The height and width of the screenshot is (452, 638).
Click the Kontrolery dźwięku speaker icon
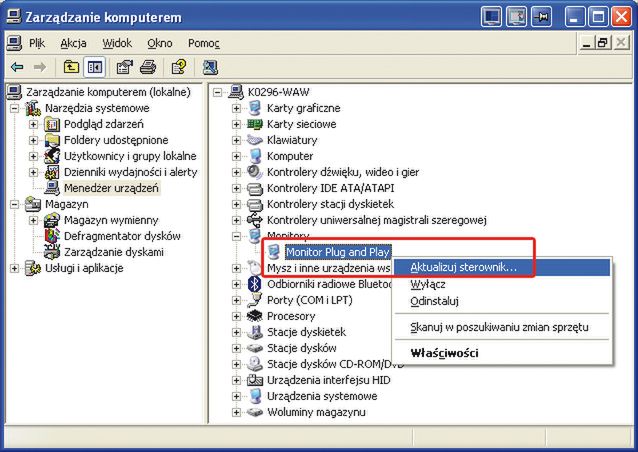255,172
